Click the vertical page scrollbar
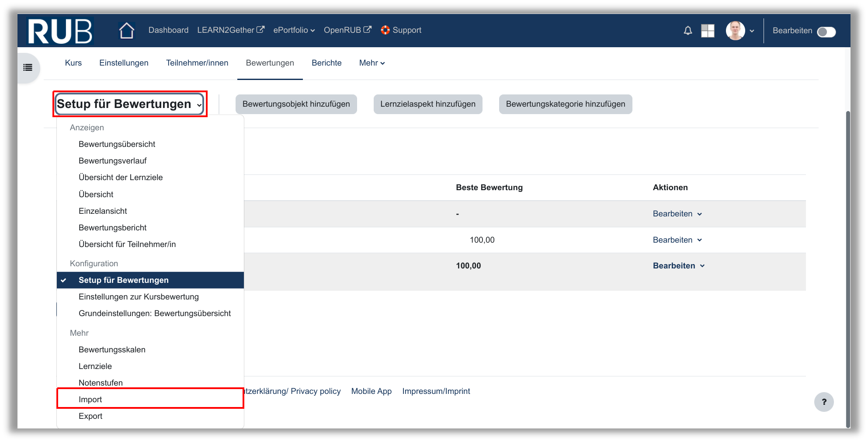868x442 pixels. point(848,262)
